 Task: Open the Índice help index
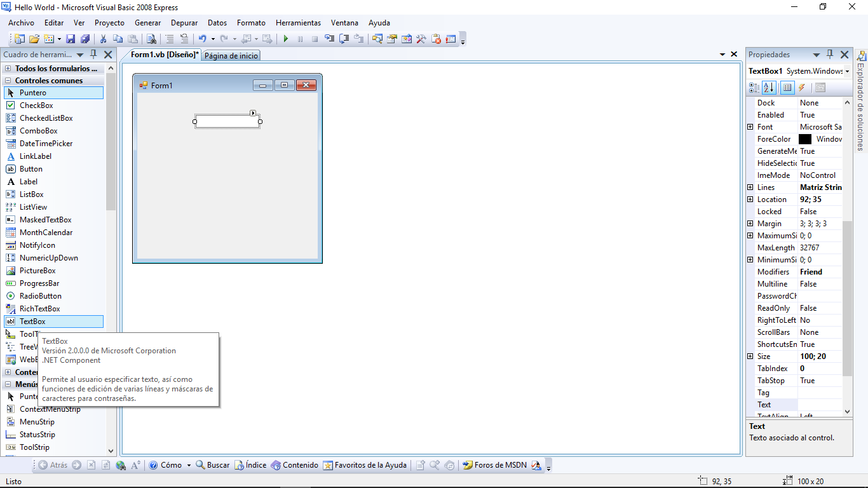250,465
